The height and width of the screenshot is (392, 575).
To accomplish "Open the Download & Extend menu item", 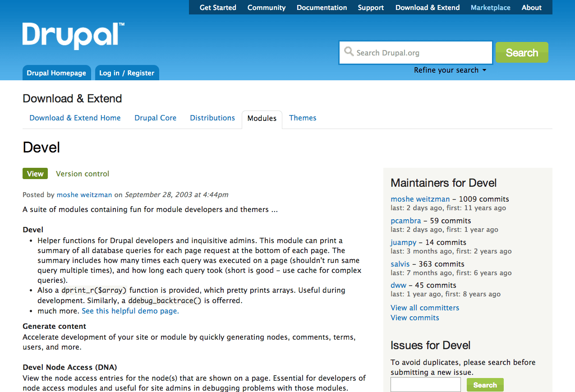I will 428,7.
